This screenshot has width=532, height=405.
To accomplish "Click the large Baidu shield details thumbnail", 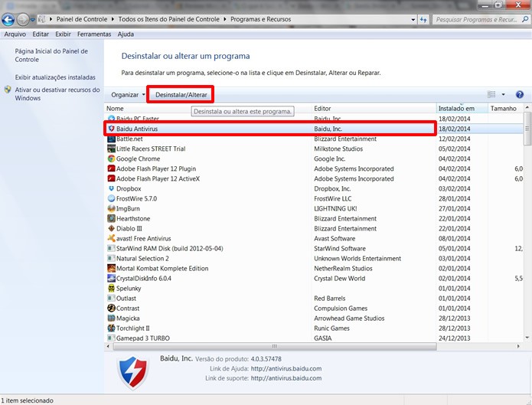I will tap(133, 372).
